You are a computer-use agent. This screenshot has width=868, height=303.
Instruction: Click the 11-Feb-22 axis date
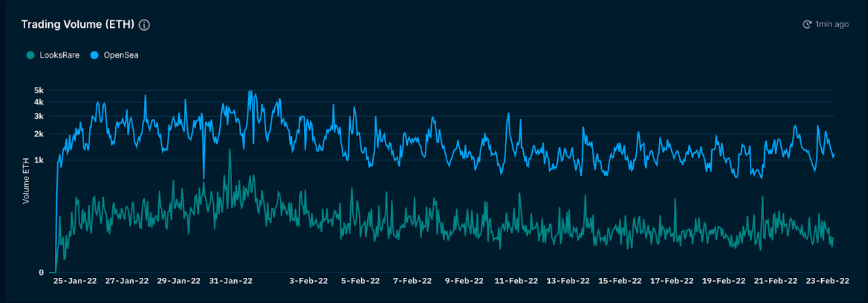click(516, 281)
